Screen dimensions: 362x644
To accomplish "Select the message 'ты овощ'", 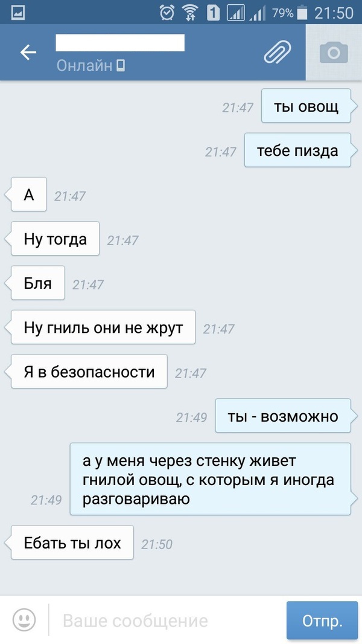I will point(306,106).
